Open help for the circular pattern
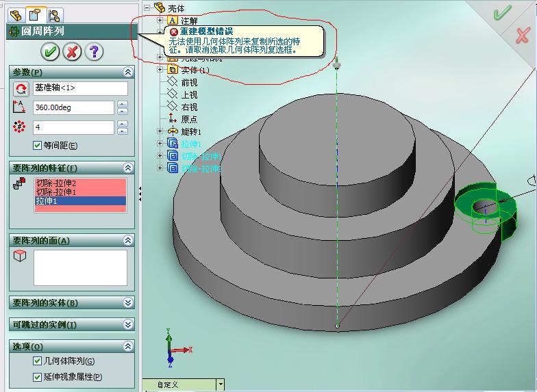 pyautogui.click(x=94, y=52)
